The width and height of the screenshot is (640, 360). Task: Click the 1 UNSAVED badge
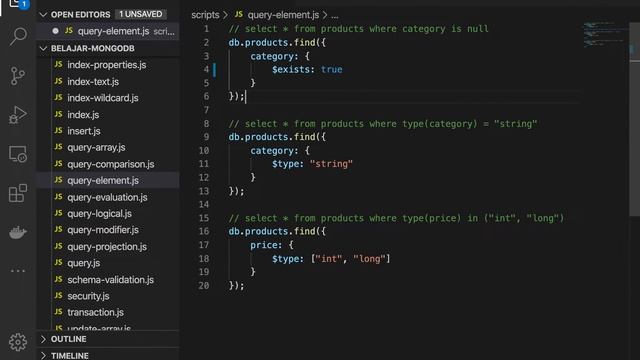[x=140, y=14]
